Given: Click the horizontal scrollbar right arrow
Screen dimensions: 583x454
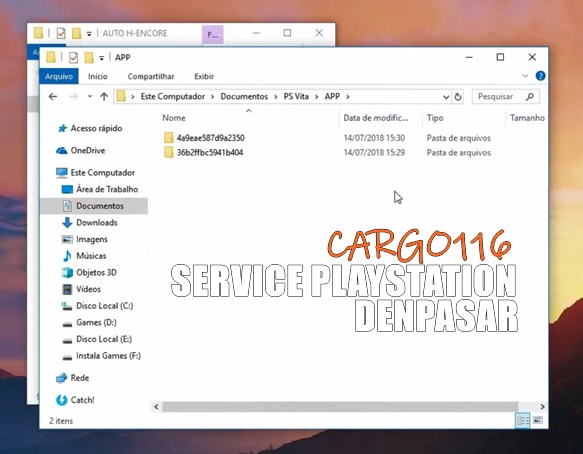Looking at the screenshot, I should (542, 407).
